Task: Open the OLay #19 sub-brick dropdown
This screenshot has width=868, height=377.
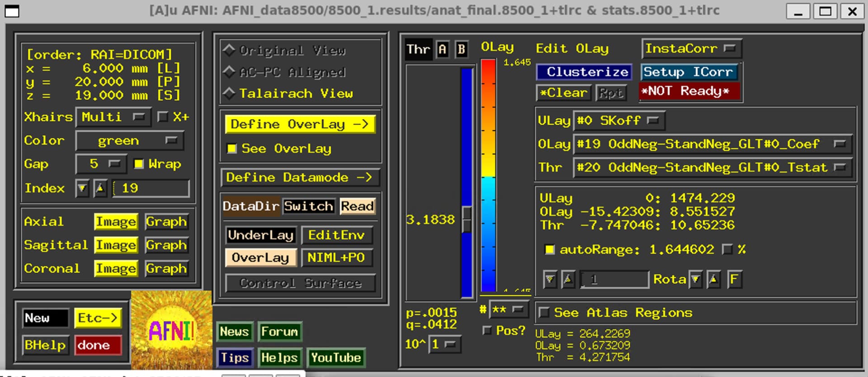Action: (712, 144)
